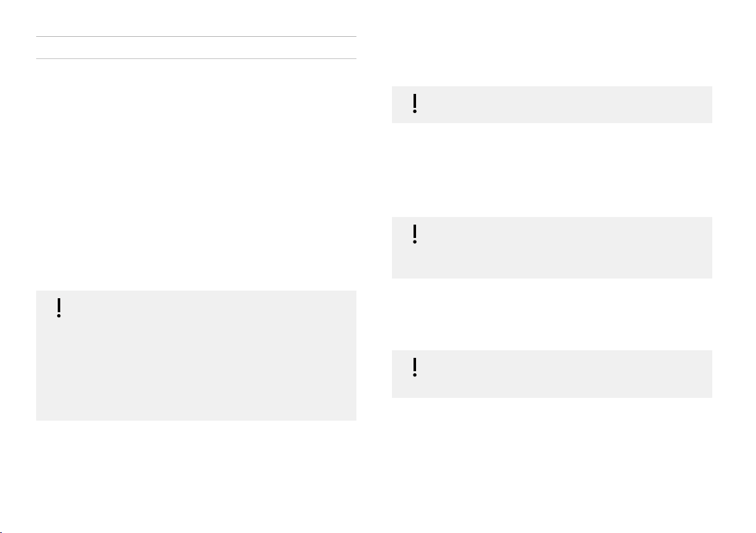Click the empty left-column area above the large notice box
Viewport: 756px width, 533px height.
pos(196,174)
